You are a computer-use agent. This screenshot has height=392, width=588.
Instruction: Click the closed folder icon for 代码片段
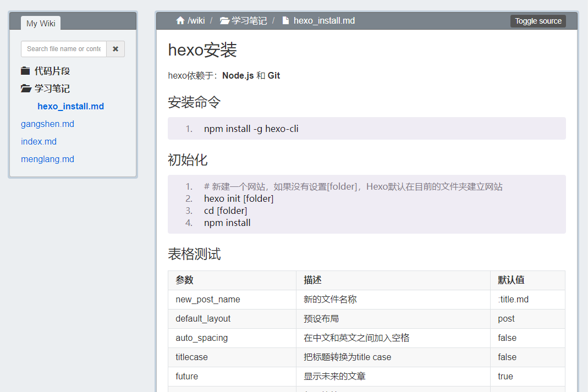click(x=25, y=71)
